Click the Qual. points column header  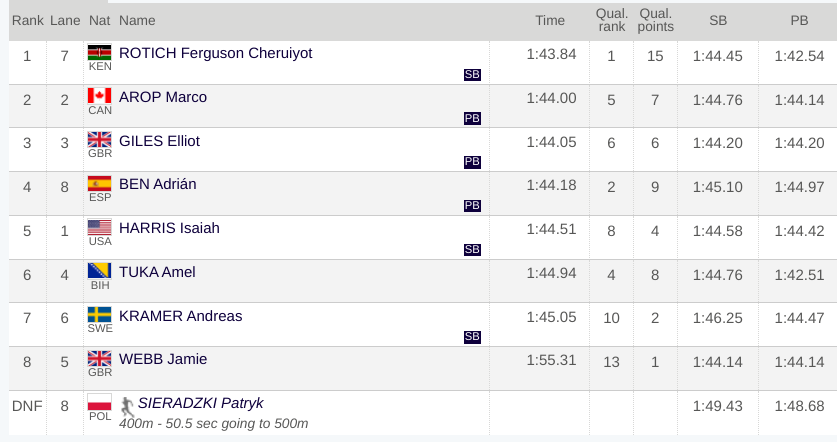(656, 21)
